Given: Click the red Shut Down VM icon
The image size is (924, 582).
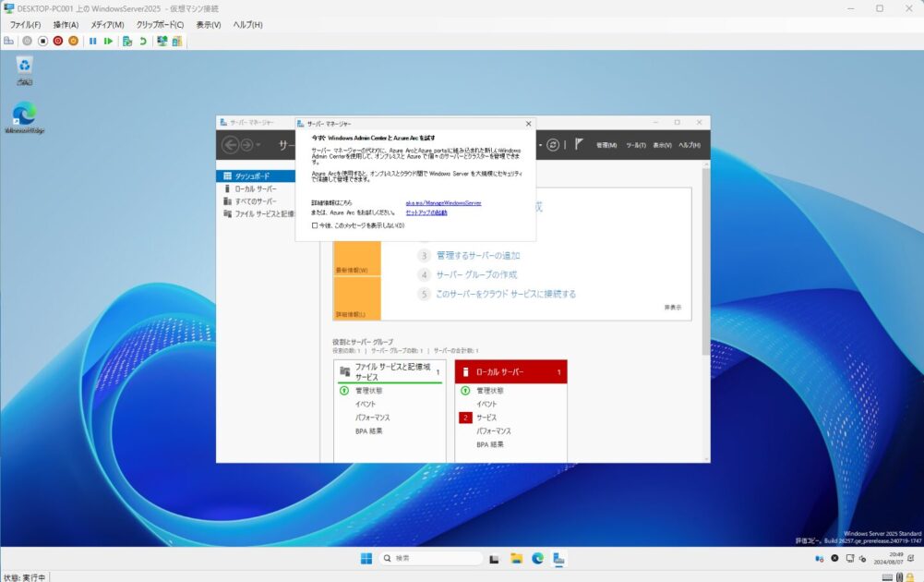Looking at the screenshot, I should point(58,41).
